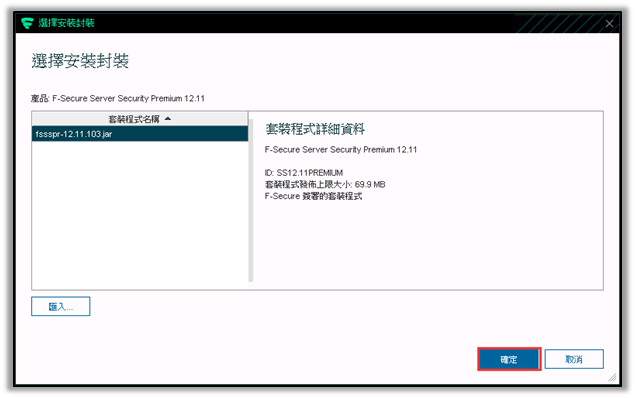Click the 套裝程式詳細資料 heading
The image size is (635, 398).
tap(315, 129)
